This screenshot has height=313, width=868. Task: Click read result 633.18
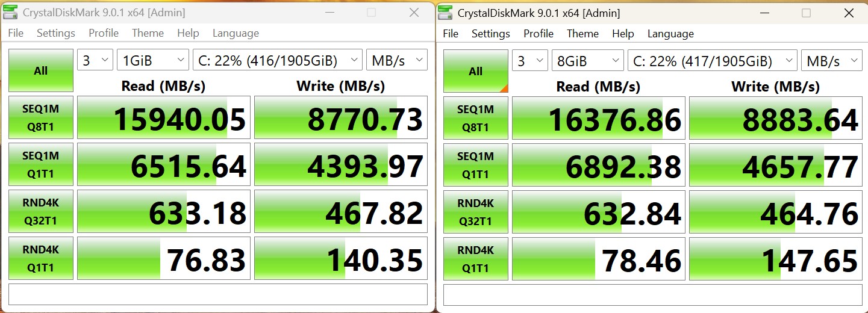point(164,211)
